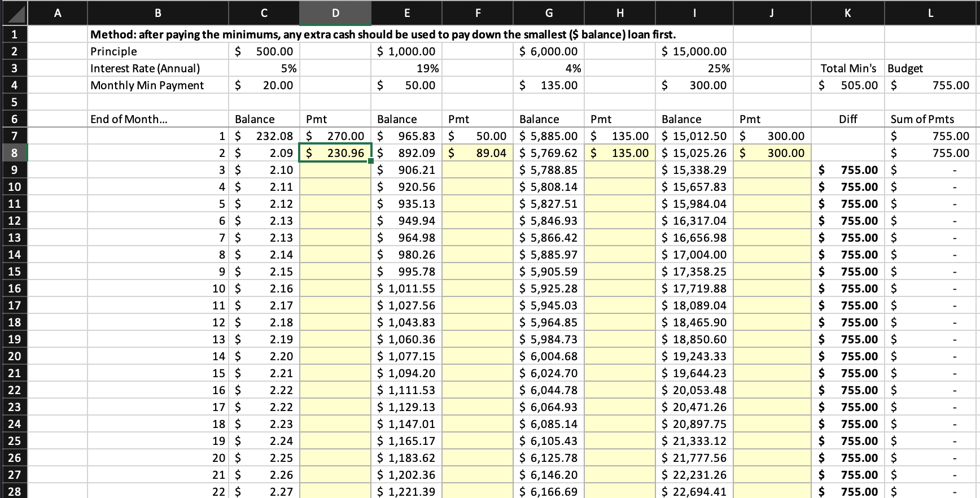Viewport: 980px width, 498px height.
Task: Click the 4% interest rate cell
Action: pyautogui.click(x=549, y=68)
